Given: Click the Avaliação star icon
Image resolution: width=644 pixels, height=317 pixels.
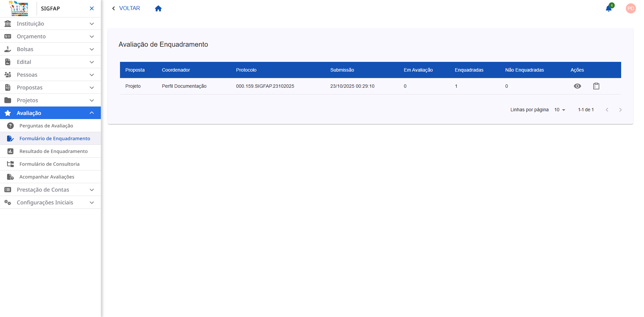Looking at the screenshot, I should coord(8,113).
